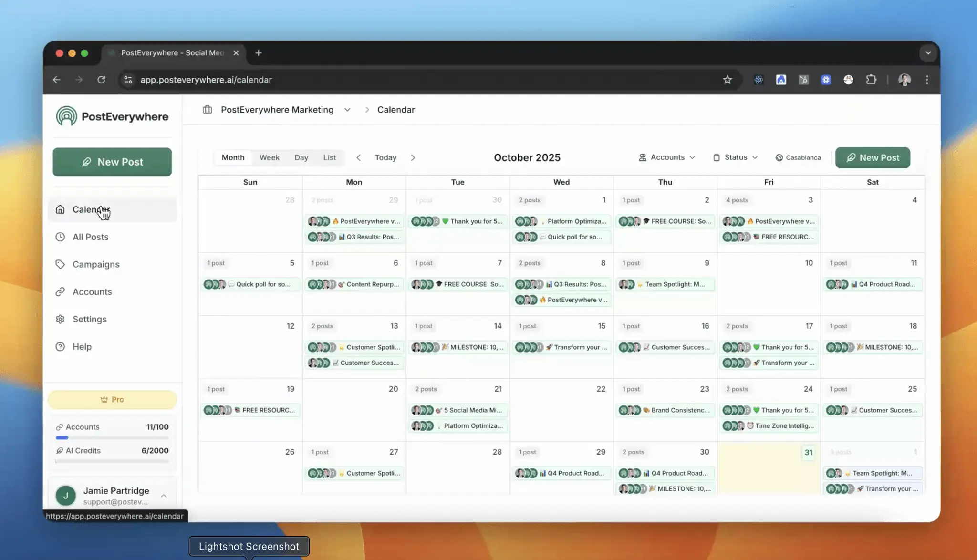
Task: Open the Oct 11 Q4 Product Road... post
Action: pyautogui.click(x=873, y=284)
